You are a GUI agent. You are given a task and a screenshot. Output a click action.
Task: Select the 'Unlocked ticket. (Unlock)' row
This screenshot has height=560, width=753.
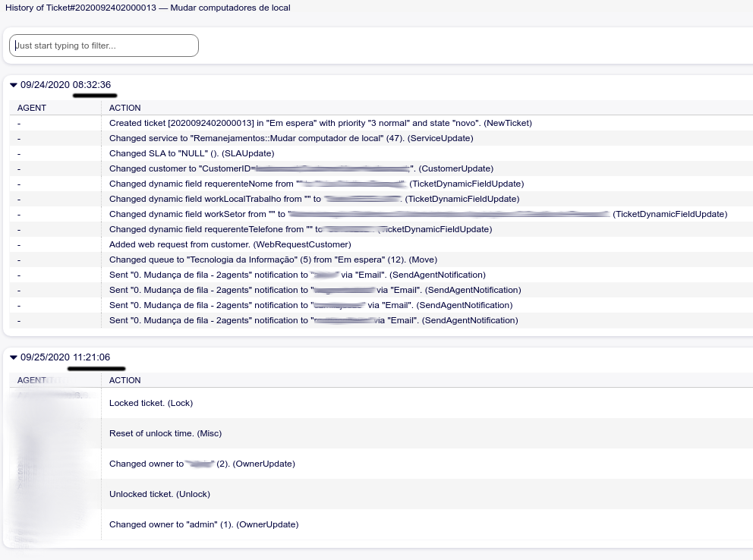click(159, 494)
